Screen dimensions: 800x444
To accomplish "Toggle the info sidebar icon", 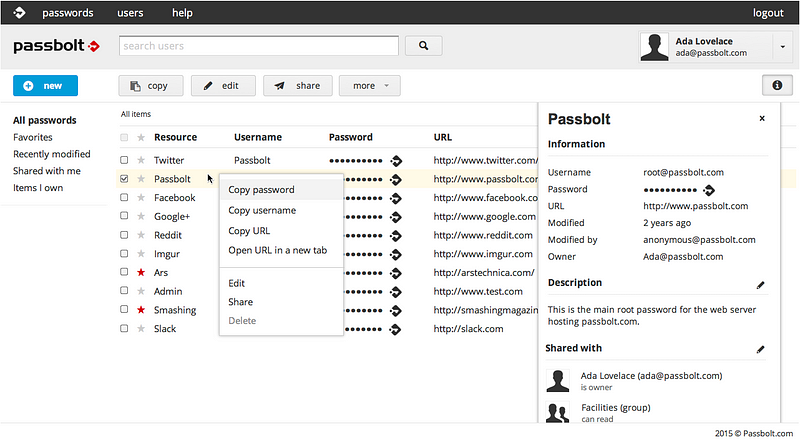I will click(776, 86).
